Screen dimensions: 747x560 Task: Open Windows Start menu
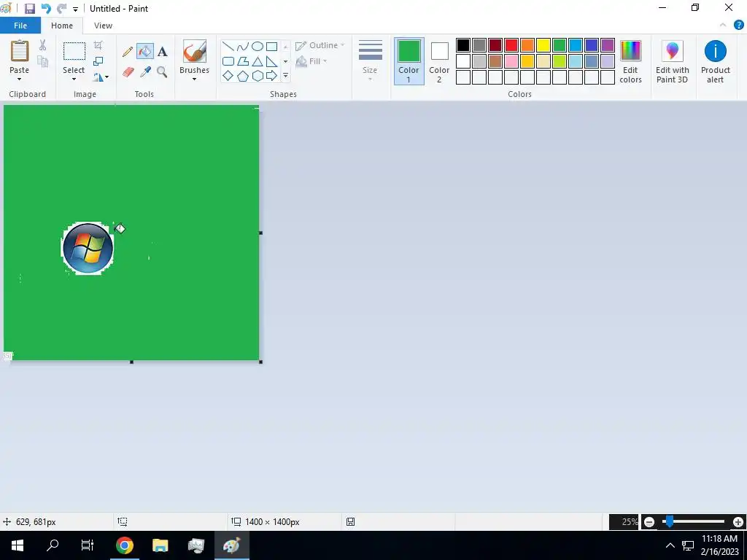(x=18, y=545)
